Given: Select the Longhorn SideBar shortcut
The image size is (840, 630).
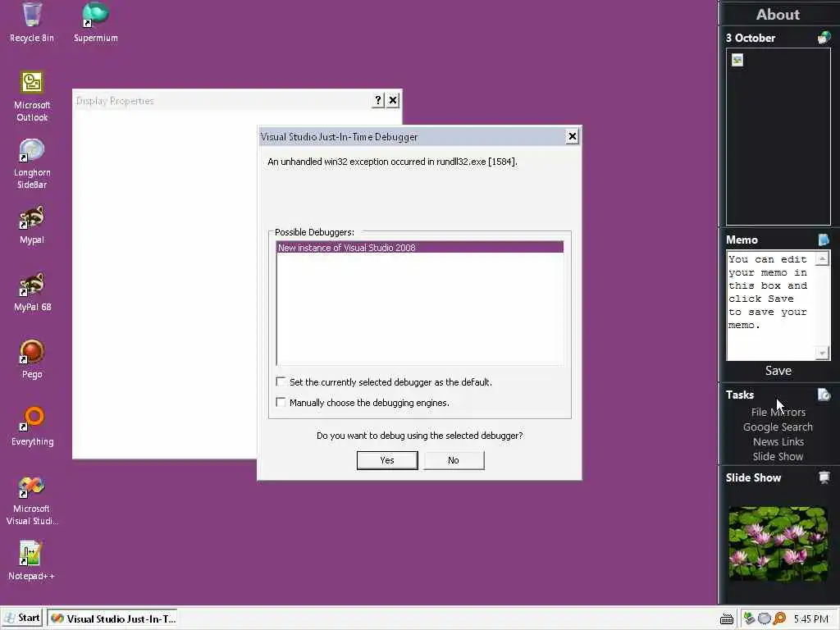Looking at the screenshot, I should pyautogui.click(x=32, y=164).
